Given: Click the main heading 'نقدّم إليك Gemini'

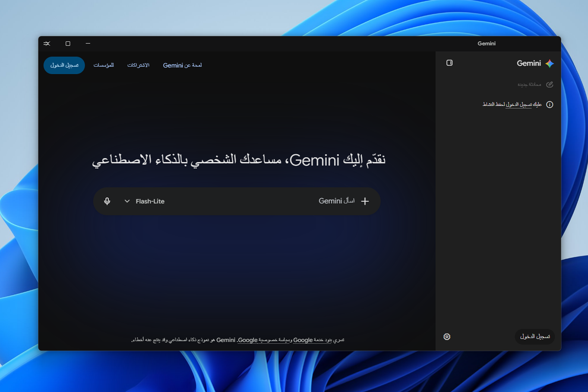Looking at the screenshot, I should 238,160.
